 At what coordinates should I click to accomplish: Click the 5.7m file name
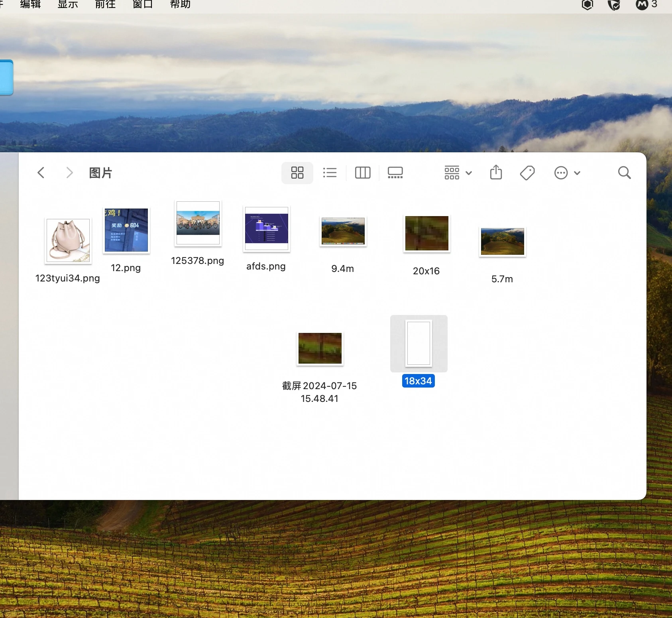point(502,279)
